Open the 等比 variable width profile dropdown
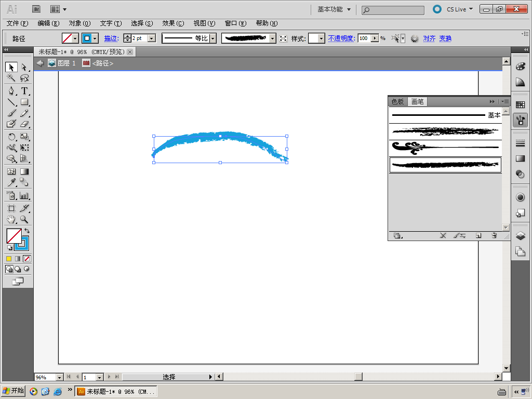This screenshot has height=399, width=532. click(x=213, y=38)
